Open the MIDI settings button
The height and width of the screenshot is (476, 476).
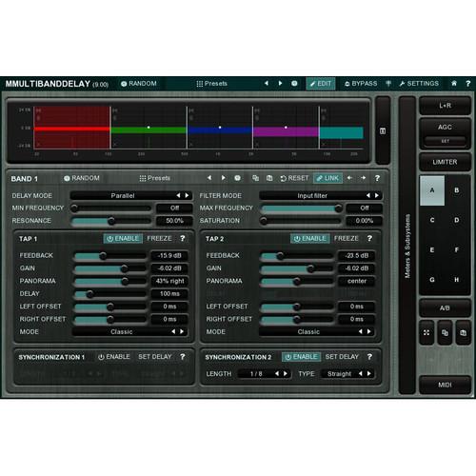(x=445, y=385)
